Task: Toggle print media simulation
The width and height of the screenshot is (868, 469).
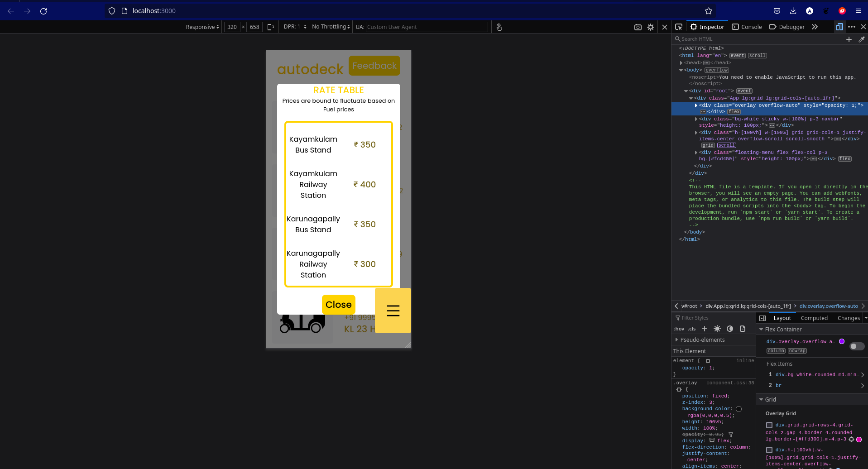Action: click(742, 329)
